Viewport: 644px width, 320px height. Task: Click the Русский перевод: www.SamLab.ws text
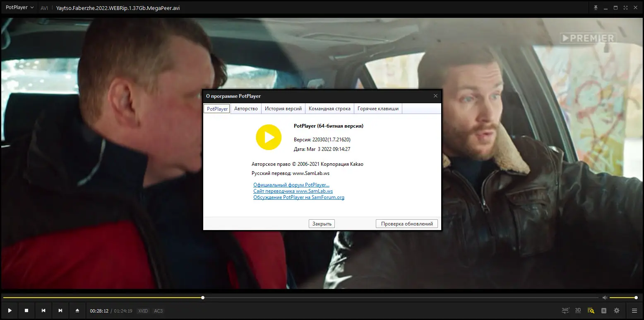point(291,173)
